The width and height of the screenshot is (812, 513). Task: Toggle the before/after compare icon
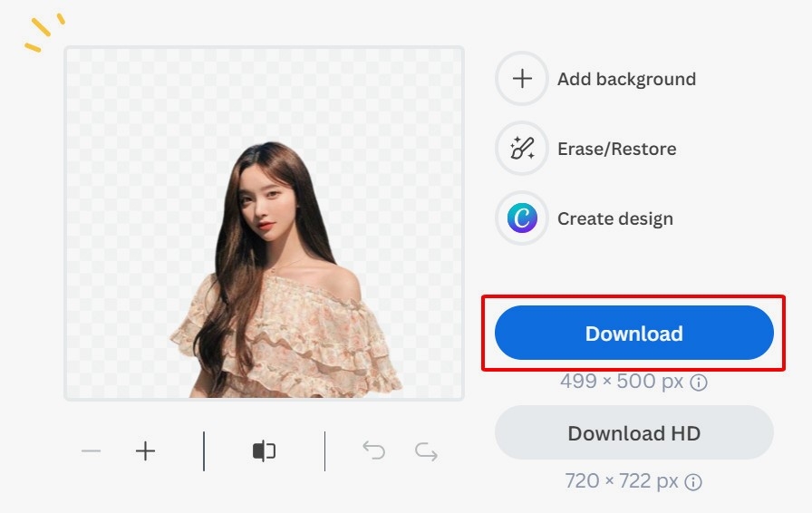click(x=264, y=451)
